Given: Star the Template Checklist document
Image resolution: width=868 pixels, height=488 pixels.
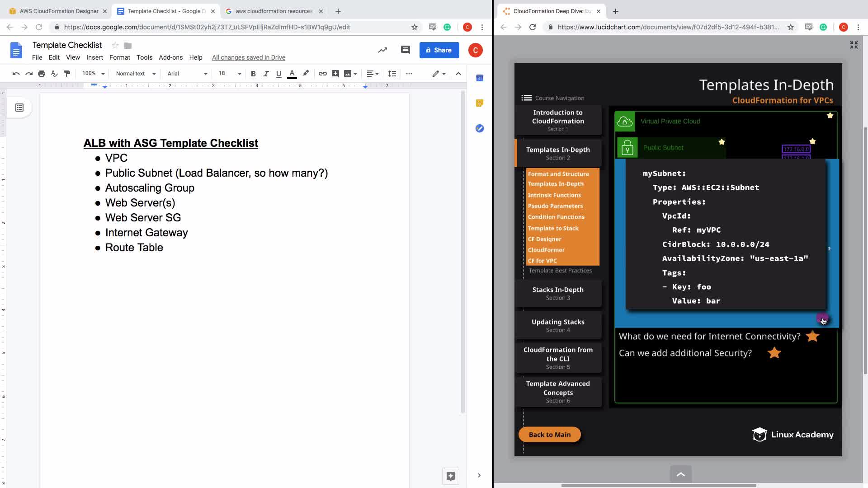Looking at the screenshot, I should (x=115, y=45).
